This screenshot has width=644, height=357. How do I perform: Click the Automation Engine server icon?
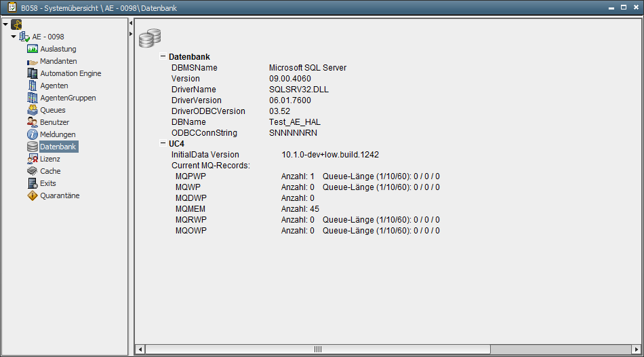coord(33,73)
